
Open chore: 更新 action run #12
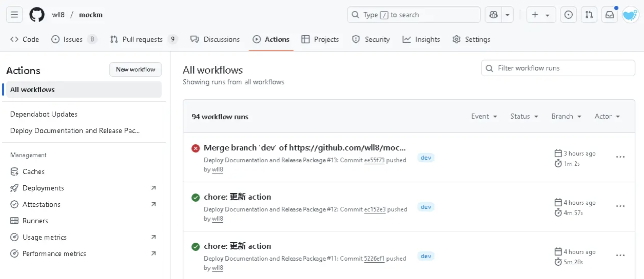tap(237, 197)
